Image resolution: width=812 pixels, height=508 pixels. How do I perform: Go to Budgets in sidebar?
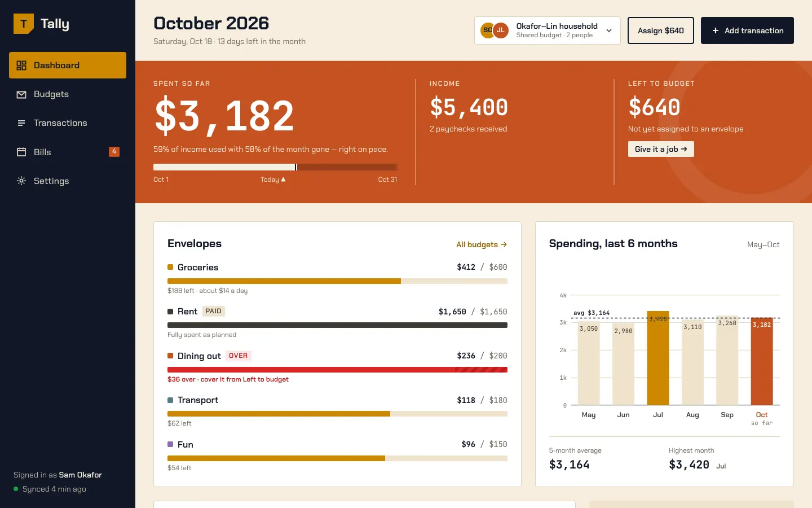point(68,94)
